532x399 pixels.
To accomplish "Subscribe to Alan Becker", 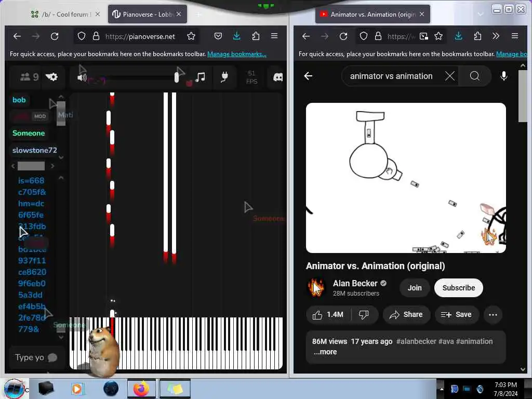I will click(458, 288).
